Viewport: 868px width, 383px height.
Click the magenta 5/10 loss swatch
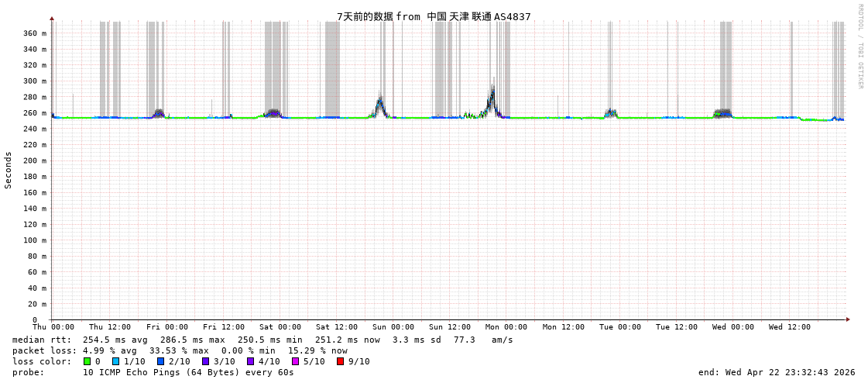click(295, 361)
